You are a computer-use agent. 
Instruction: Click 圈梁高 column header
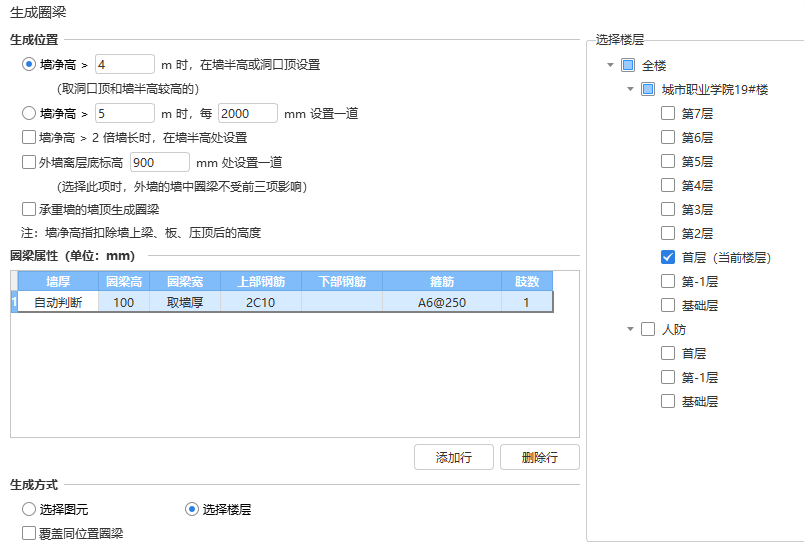(124, 281)
